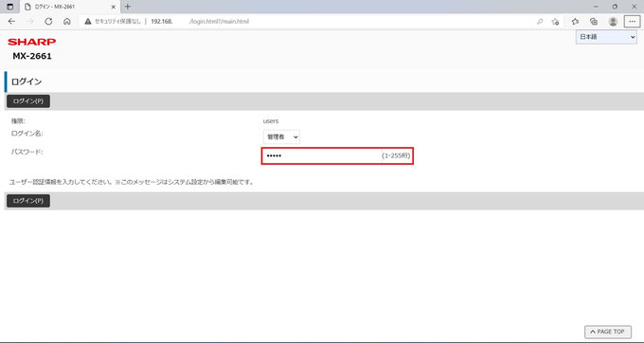Click the SHARP logo
The width and height of the screenshot is (644, 343).
click(31, 42)
